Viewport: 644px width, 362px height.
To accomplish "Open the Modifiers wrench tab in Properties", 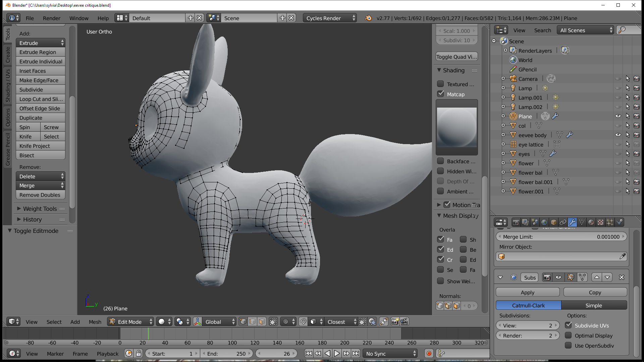I will click(572, 222).
